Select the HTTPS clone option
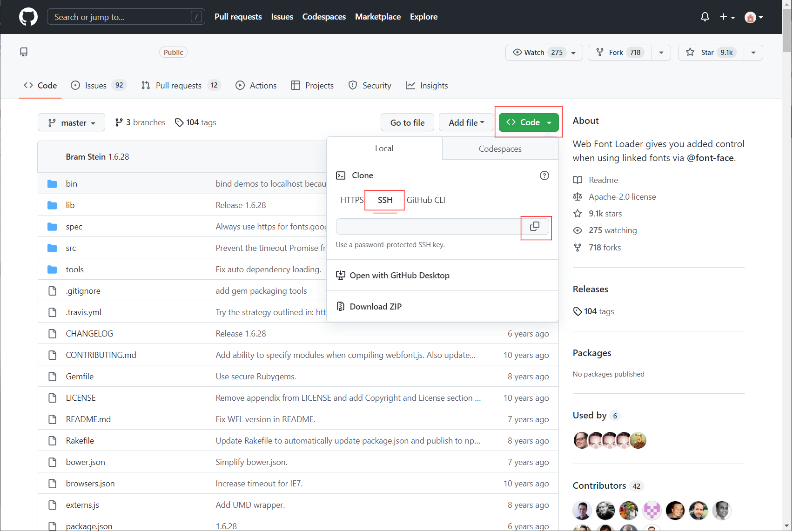 [x=352, y=200]
